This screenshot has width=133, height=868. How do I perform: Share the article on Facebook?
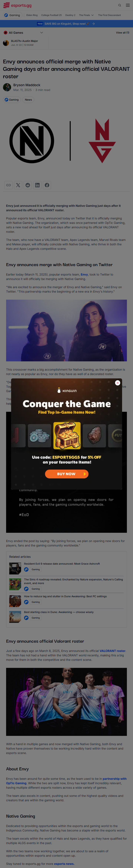coord(47,185)
